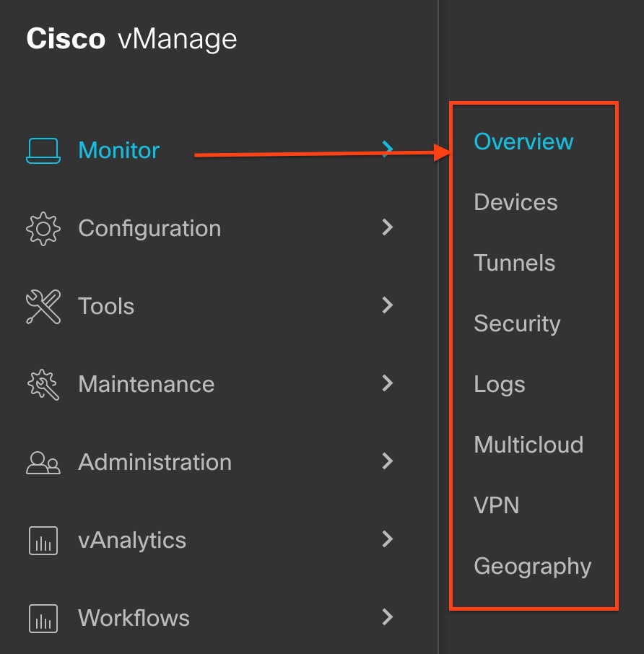Select Devices in the Monitor submenu
Viewport: 644px width, 654px height.
(515, 202)
